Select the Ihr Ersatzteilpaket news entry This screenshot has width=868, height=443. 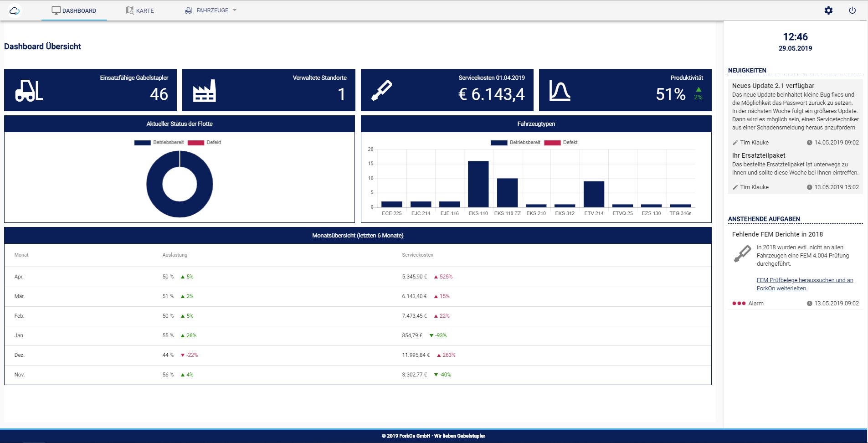pos(758,155)
